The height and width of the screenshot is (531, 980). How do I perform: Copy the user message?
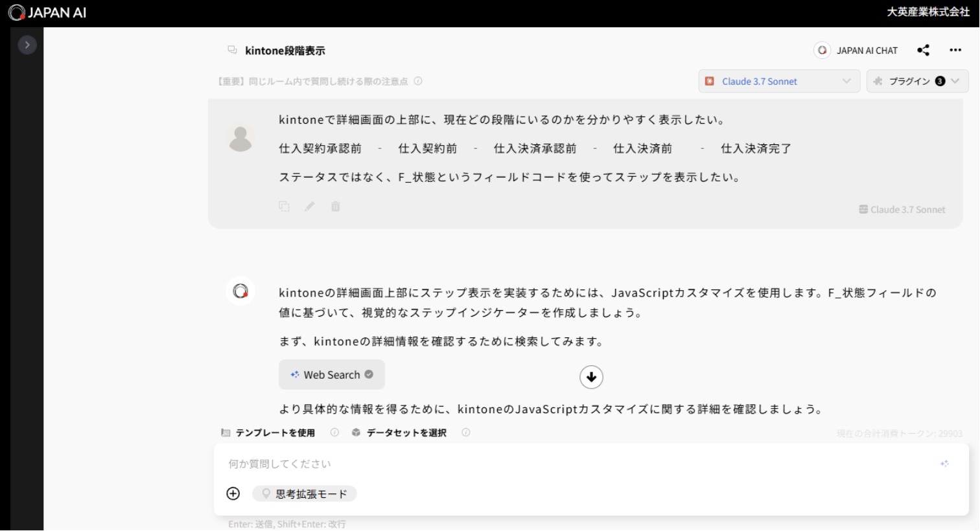coord(284,207)
